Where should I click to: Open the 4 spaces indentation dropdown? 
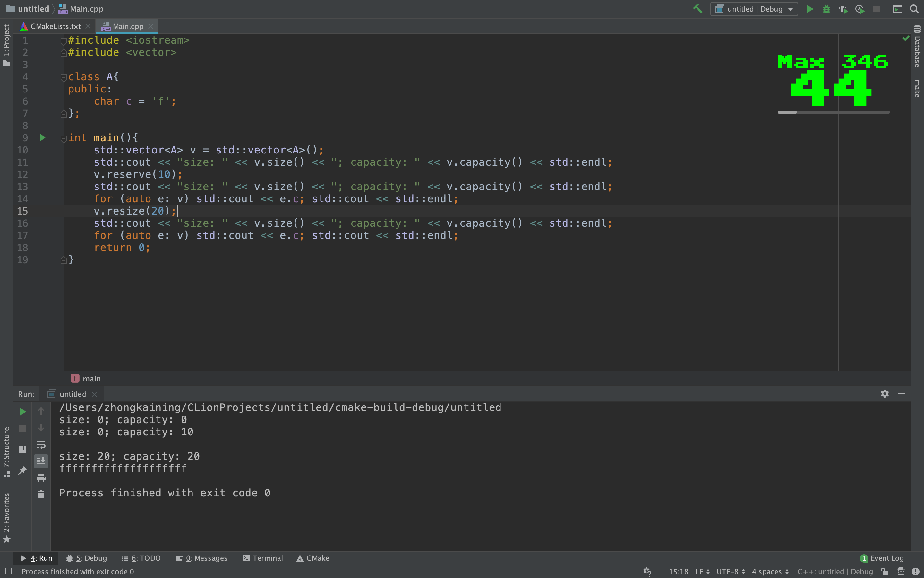point(770,572)
